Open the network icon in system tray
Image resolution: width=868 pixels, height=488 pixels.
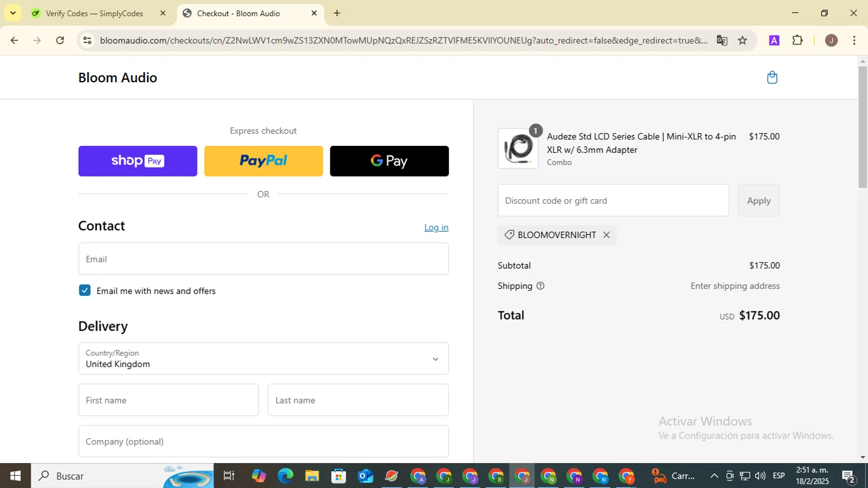point(745,476)
